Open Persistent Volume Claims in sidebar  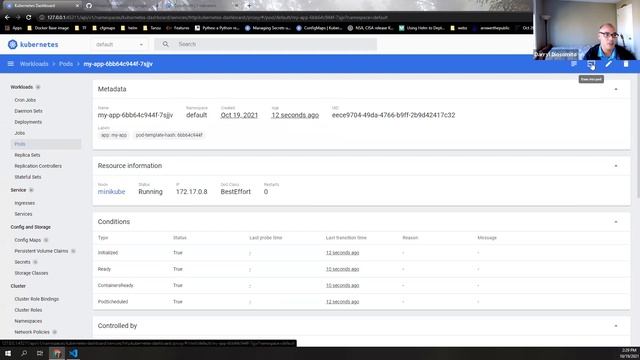pos(41,251)
